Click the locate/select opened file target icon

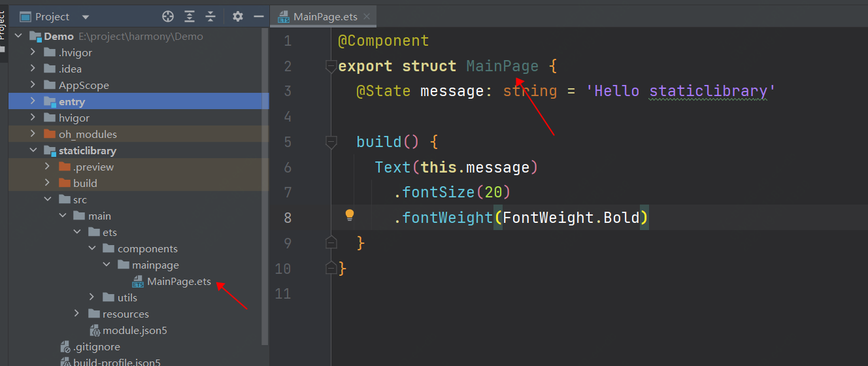pos(168,16)
